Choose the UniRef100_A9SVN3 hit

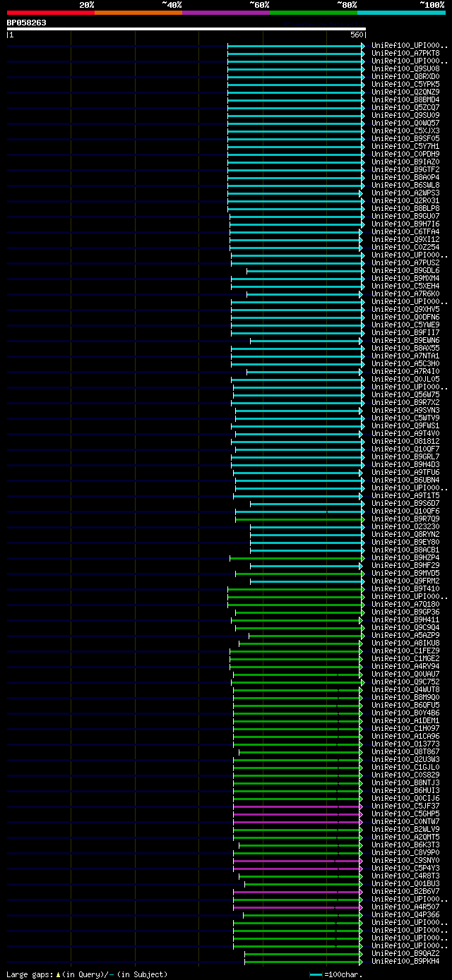click(405, 410)
